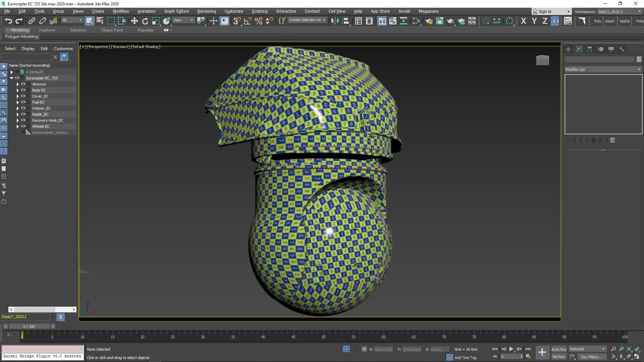Select the Rotate tool
644x362 pixels.
point(145,21)
